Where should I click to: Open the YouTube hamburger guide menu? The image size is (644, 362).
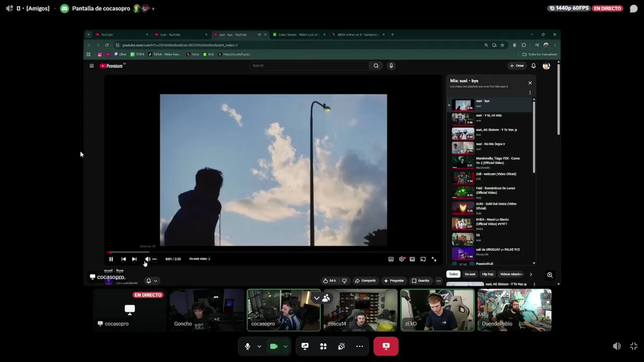coord(92,66)
